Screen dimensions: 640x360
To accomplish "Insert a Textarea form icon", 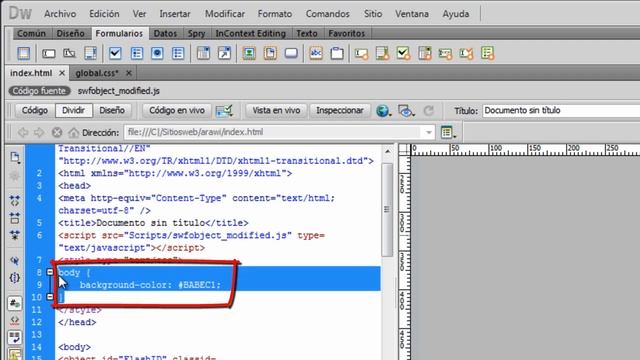I will pos(90,53).
